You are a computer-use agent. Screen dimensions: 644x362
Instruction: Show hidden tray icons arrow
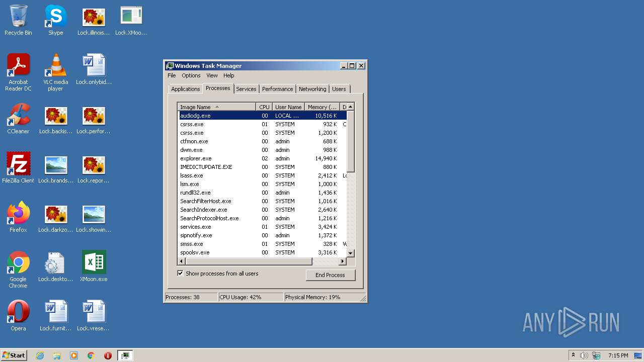tap(573, 355)
